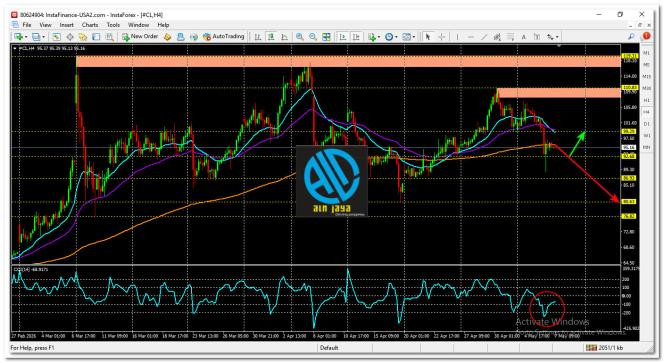
Task: Select the Fibonacci retracement tool
Action: [511, 37]
